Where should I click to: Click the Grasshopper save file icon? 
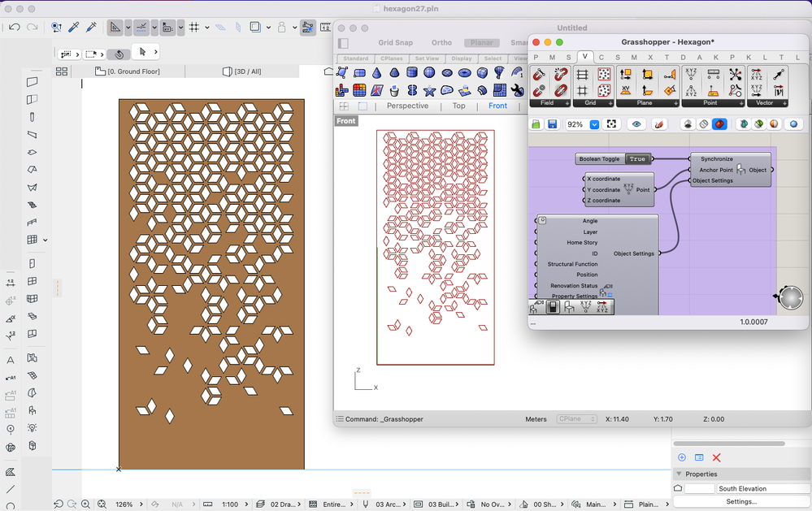coord(553,124)
